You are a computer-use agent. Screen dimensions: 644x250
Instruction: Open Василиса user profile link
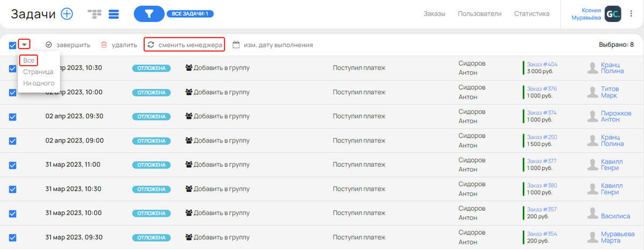tap(616, 216)
